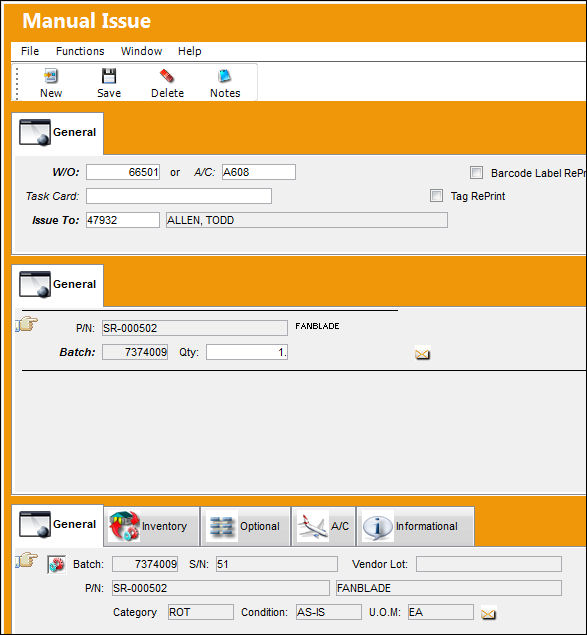587x635 pixels.
Task: Click the upper P/N field SR-000502
Action: click(195, 328)
